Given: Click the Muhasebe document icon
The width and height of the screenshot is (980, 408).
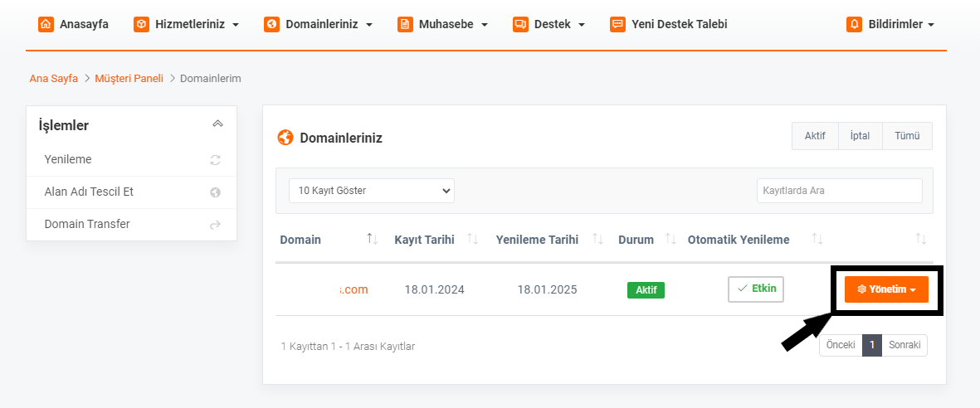Looking at the screenshot, I should point(405,24).
